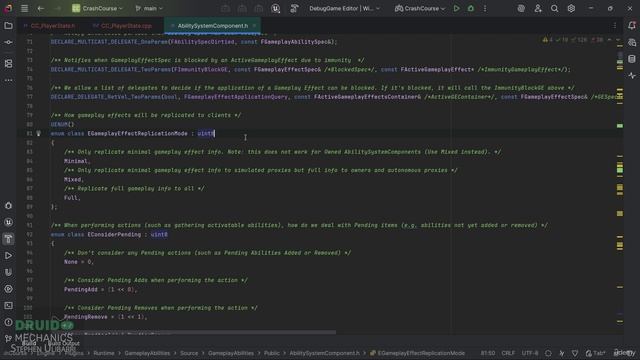Click the Minimal enum value
Image resolution: width=640 pixels, height=360 pixels.
(x=76, y=161)
